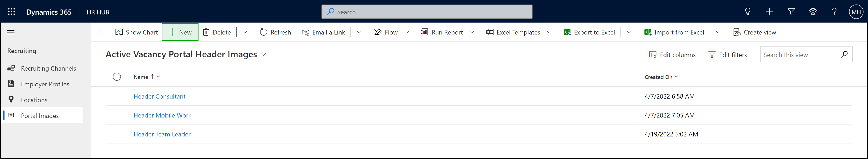The height and width of the screenshot is (159, 868).
Task: Expand the Active Vacancy Portal Header Images view selector
Action: (263, 55)
